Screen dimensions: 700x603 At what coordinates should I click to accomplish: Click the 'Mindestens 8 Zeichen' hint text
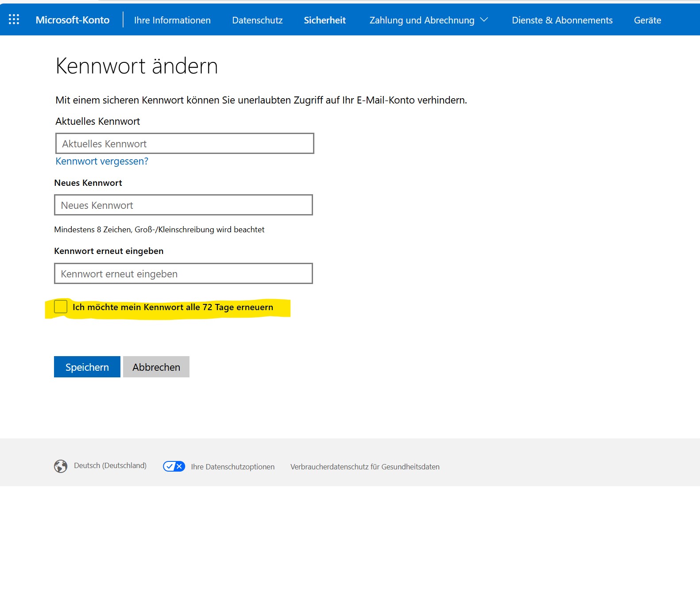coord(159,229)
